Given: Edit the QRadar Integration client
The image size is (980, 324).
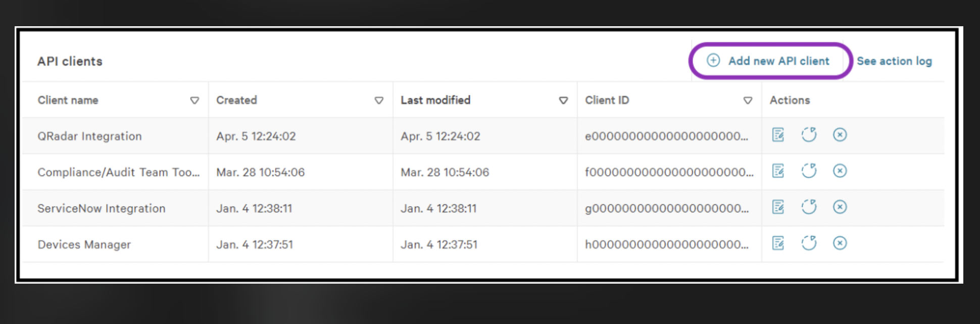Looking at the screenshot, I should tap(778, 135).
